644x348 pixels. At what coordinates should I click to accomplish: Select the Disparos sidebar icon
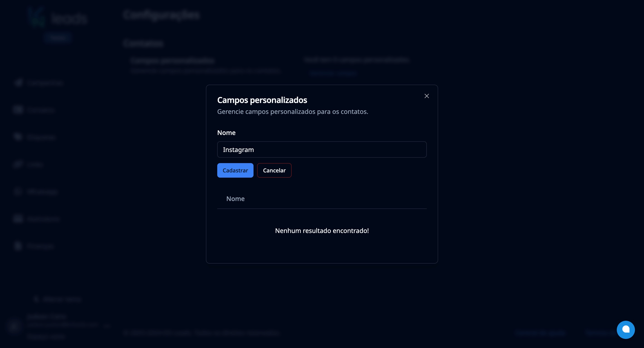18,137
